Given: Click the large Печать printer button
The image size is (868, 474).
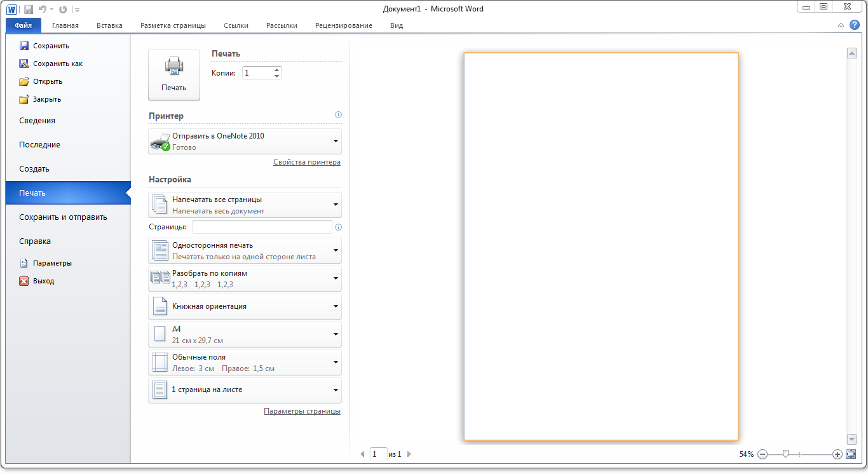Looking at the screenshot, I should 173,75.
